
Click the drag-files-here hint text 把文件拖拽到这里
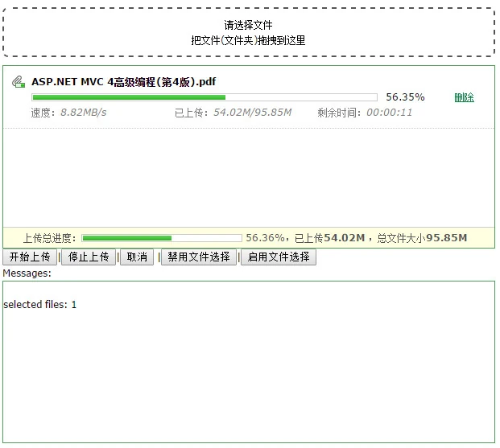tap(248, 40)
